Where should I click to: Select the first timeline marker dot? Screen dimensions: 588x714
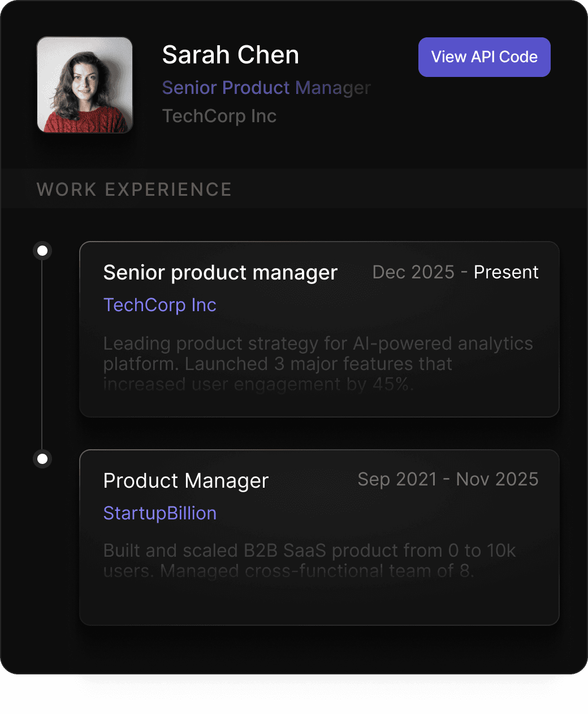pos(42,250)
